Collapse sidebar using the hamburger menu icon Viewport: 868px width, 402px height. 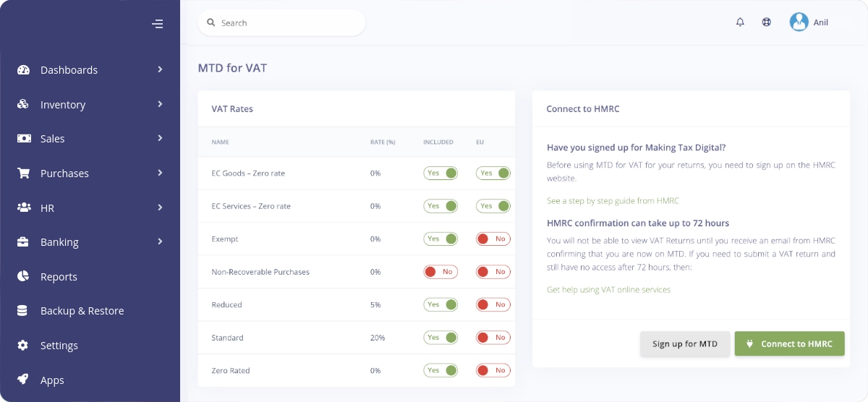tap(158, 24)
